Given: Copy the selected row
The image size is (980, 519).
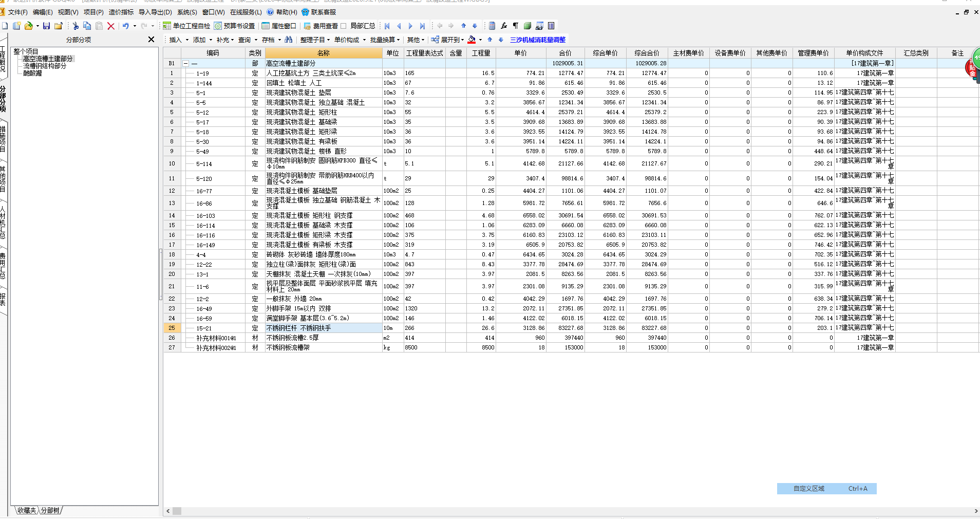Looking at the screenshot, I should tap(87, 26).
